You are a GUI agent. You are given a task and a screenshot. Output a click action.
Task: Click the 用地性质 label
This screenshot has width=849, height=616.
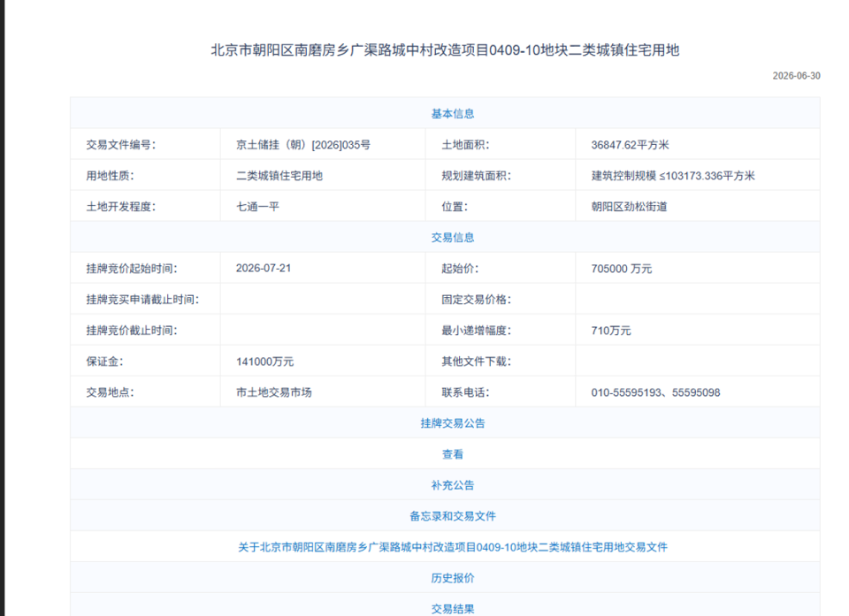pyautogui.click(x=110, y=176)
